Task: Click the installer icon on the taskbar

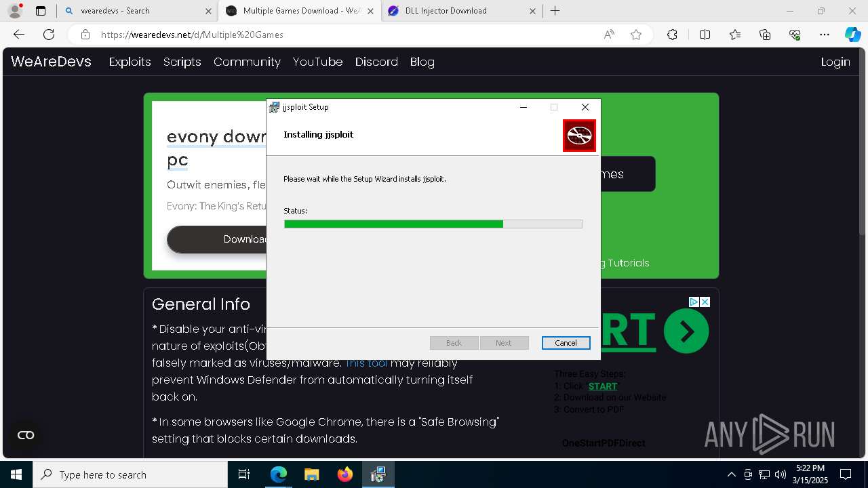Action: tap(378, 474)
